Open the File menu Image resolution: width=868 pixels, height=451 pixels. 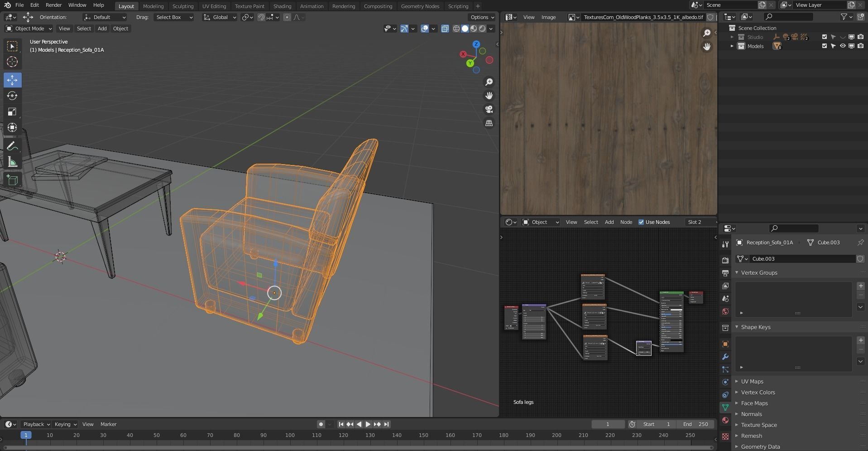[x=19, y=5]
